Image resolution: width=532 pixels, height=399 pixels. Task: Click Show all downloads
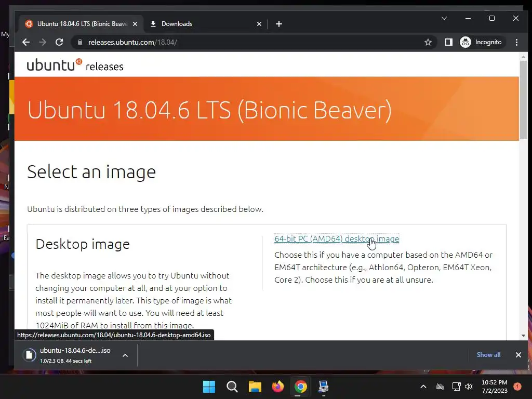tap(488, 354)
